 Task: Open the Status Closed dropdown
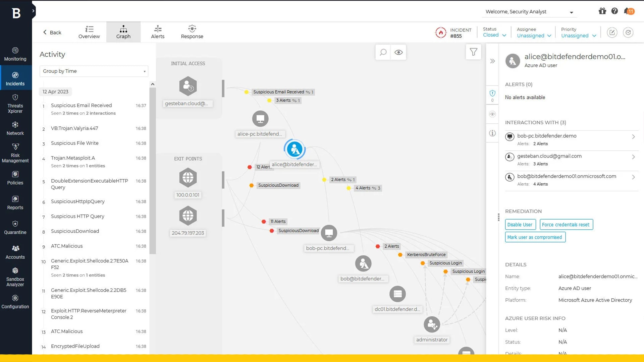[x=494, y=35]
